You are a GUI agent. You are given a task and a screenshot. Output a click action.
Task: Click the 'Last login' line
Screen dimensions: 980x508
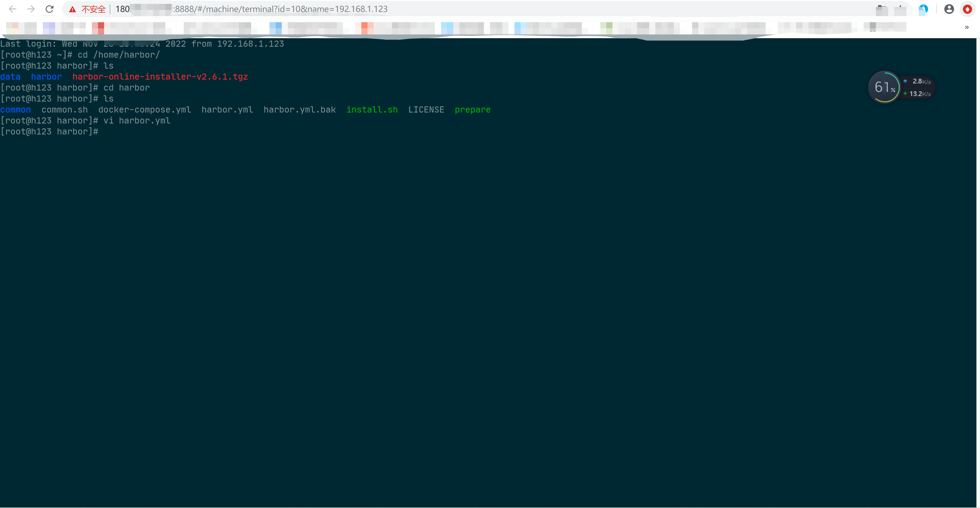pos(142,44)
